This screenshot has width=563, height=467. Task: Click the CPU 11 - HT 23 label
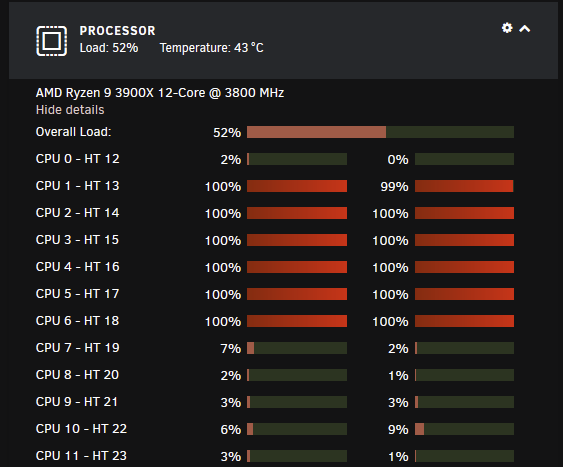[82, 456]
